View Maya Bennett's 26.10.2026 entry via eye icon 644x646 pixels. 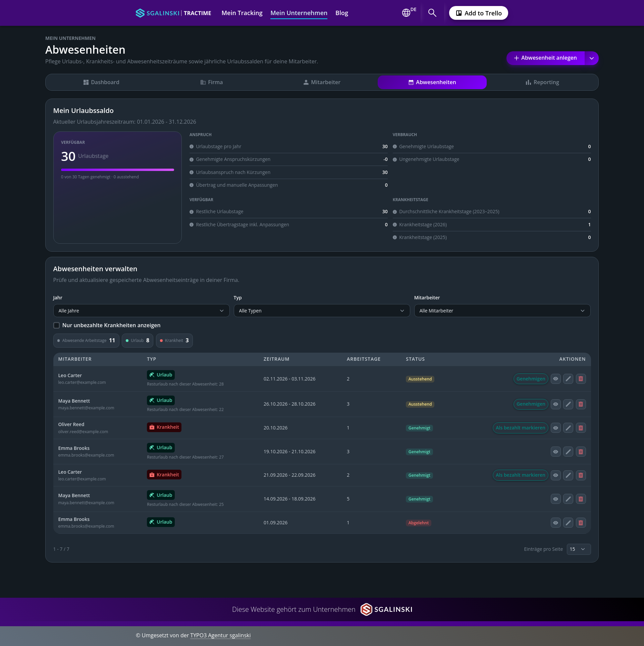tap(556, 404)
